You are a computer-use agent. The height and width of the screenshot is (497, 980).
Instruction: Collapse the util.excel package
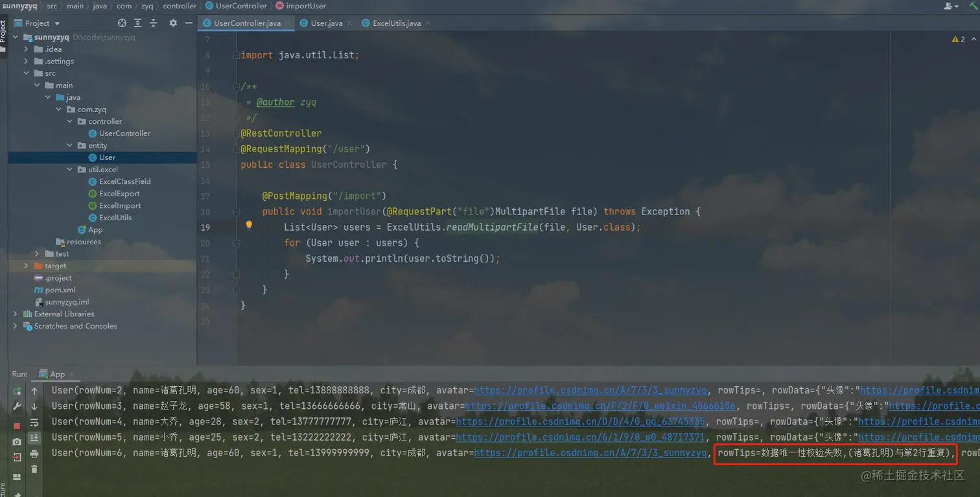[x=69, y=170]
